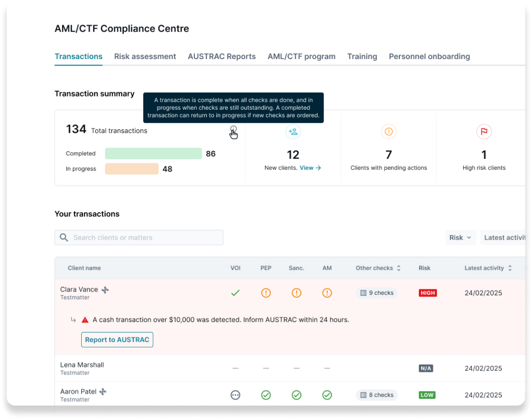Follow the View link under New clients
532x419 pixels.
click(x=310, y=168)
